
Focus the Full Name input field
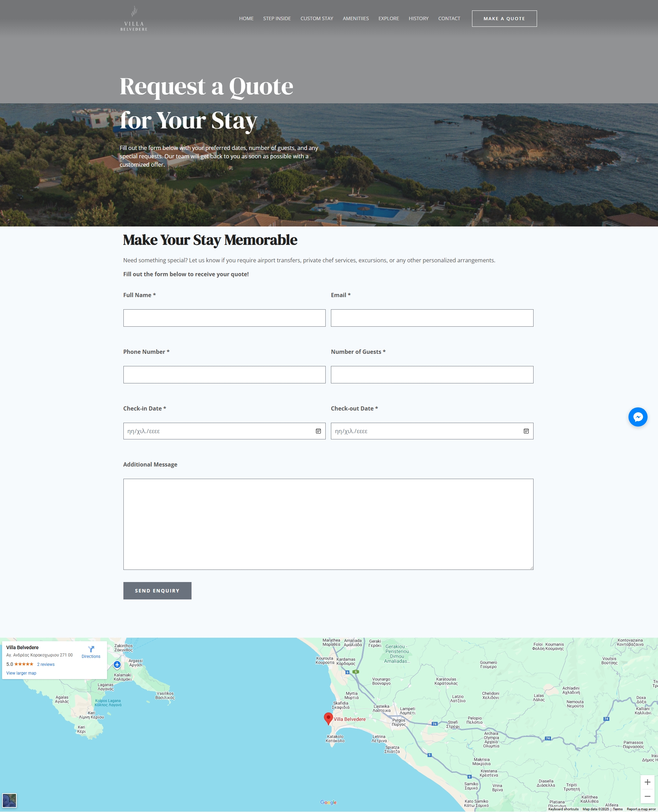tap(225, 318)
